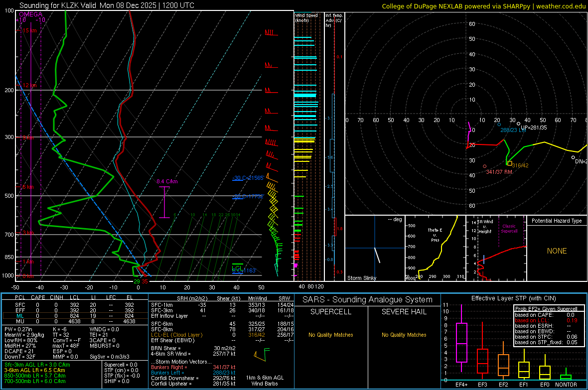Click the 'SRH (m2/s2)' column header
Screen dimensions: 588x390
192,298
